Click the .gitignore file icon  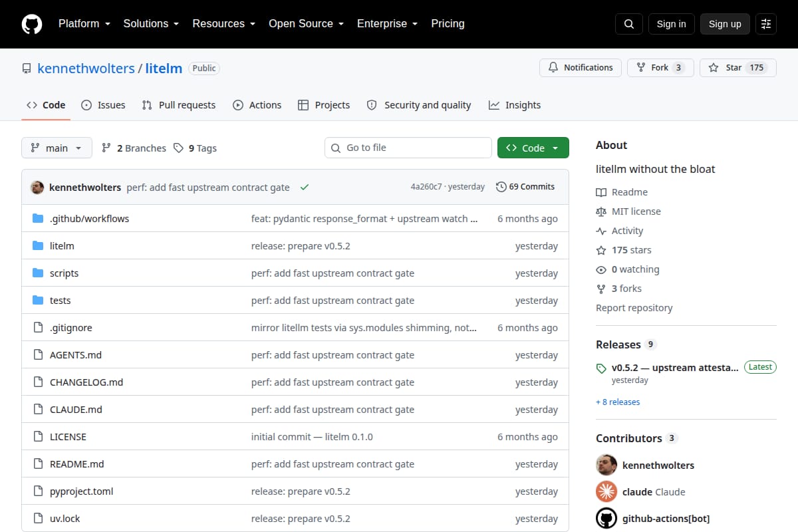[x=38, y=328]
